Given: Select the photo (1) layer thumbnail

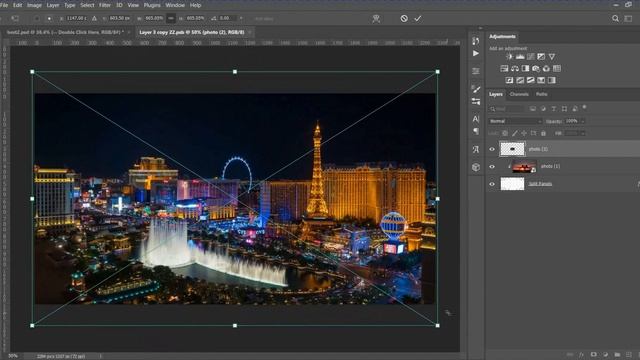Looking at the screenshot, I should [x=524, y=167].
